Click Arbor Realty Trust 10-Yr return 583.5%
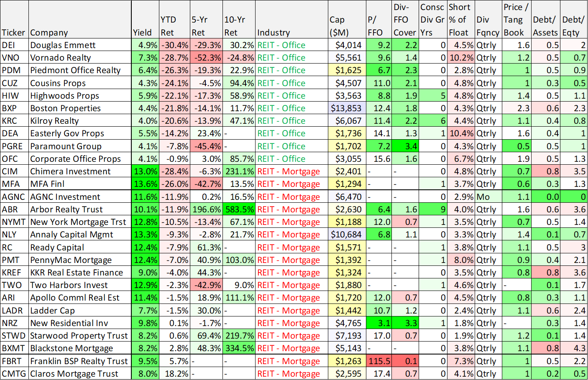Viewport: 588px width, 380px height. pyautogui.click(x=239, y=209)
